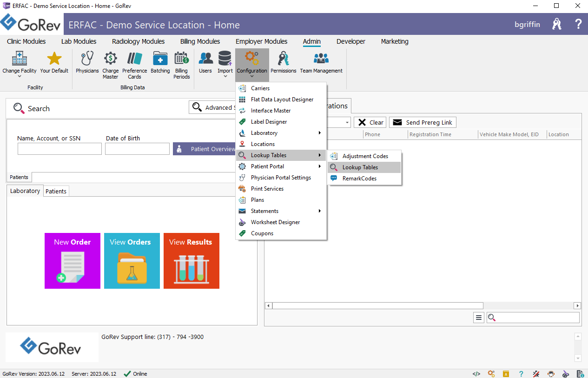Switch to the Lab Modules tab
Screen dimensions: 588x378
pyautogui.click(x=79, y=41)
